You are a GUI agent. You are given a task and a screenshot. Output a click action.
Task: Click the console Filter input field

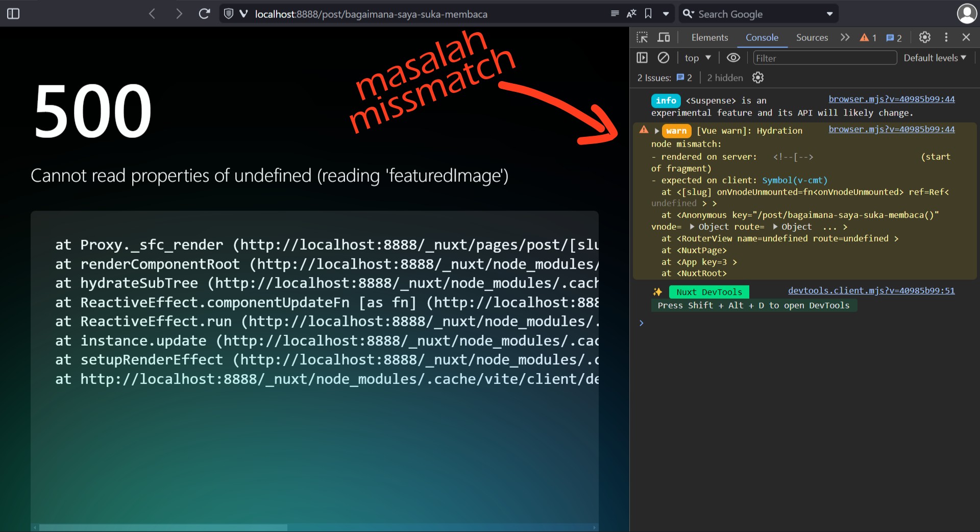coord(824,58)
